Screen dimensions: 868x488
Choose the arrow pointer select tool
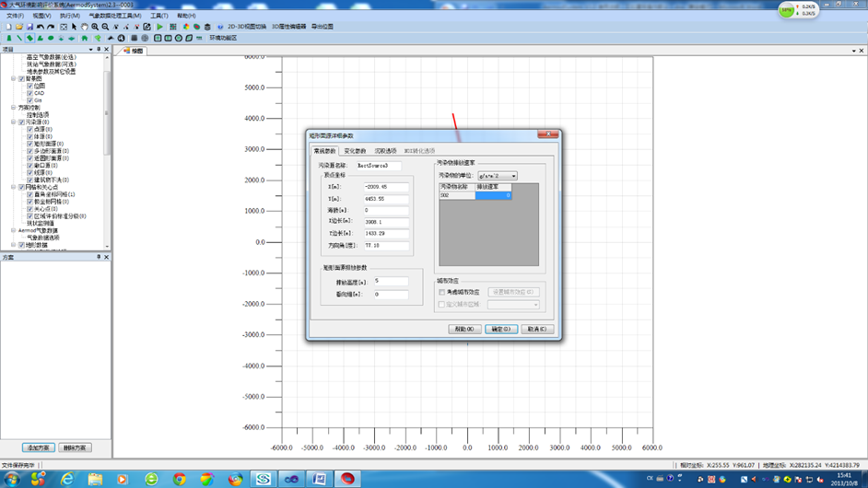[x=75, y=27]
